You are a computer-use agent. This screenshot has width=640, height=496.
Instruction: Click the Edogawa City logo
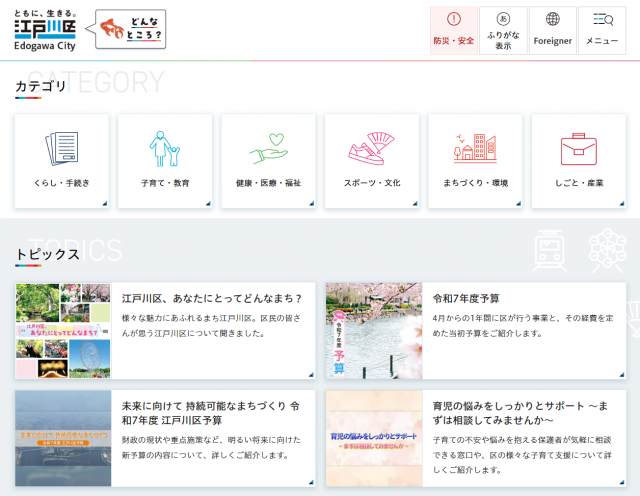(45, 30)
